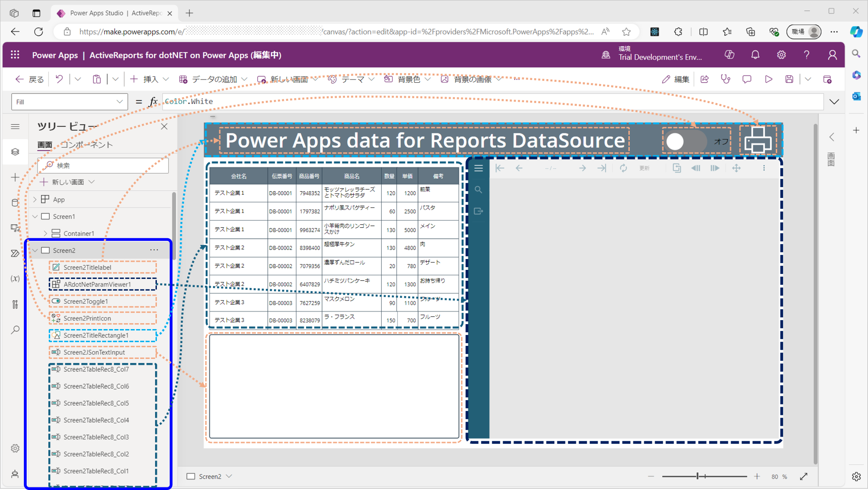Collapse the Screen1 tree node
The width and height of the screenshot is (868, 490).
35,217
